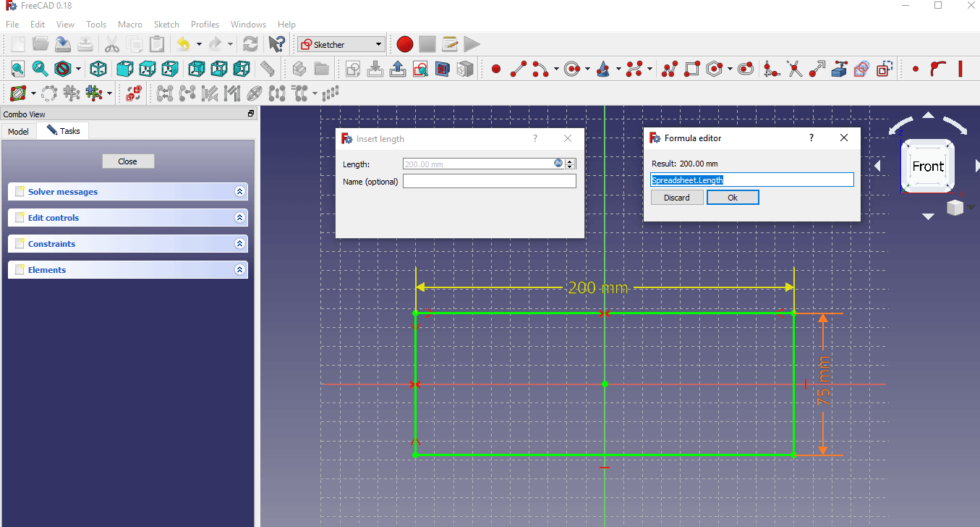Screen dimensions: 980x527
Task: Switch to the Model tab
Action: tap(18, 132)
